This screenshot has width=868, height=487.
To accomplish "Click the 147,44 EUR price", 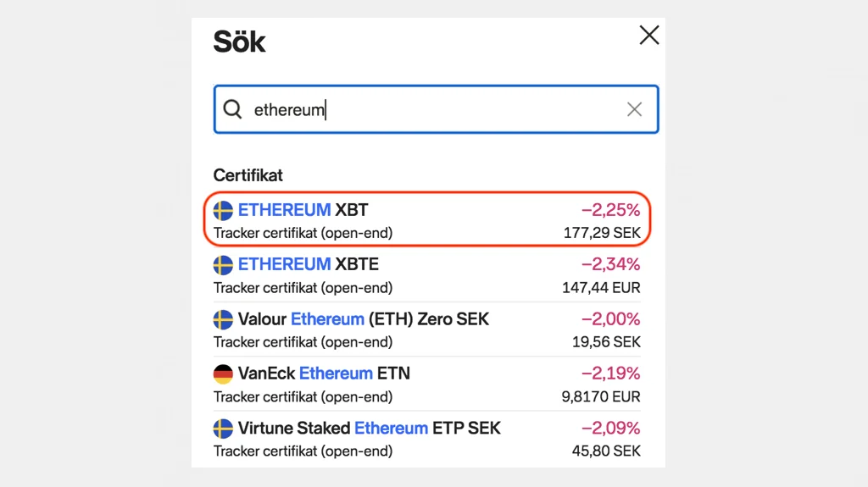I will (601, 288).
